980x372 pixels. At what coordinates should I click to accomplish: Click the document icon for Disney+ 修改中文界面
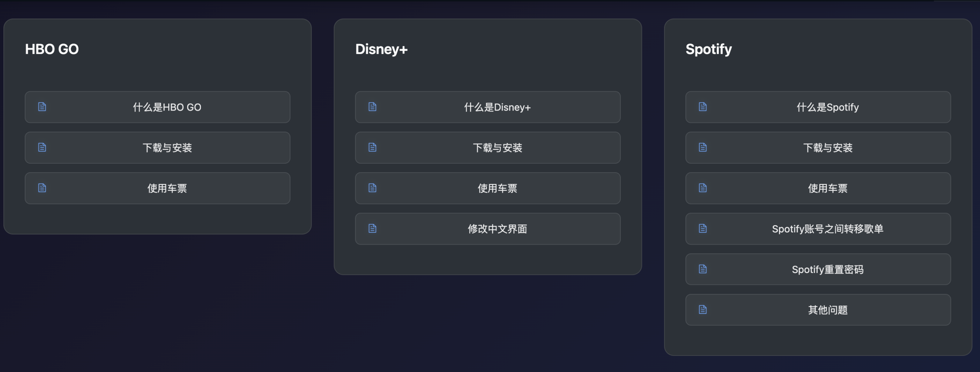372,229
